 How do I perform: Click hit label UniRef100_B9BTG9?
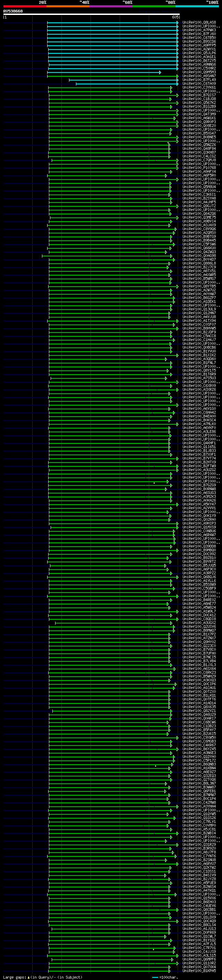(x=199, y=237)
